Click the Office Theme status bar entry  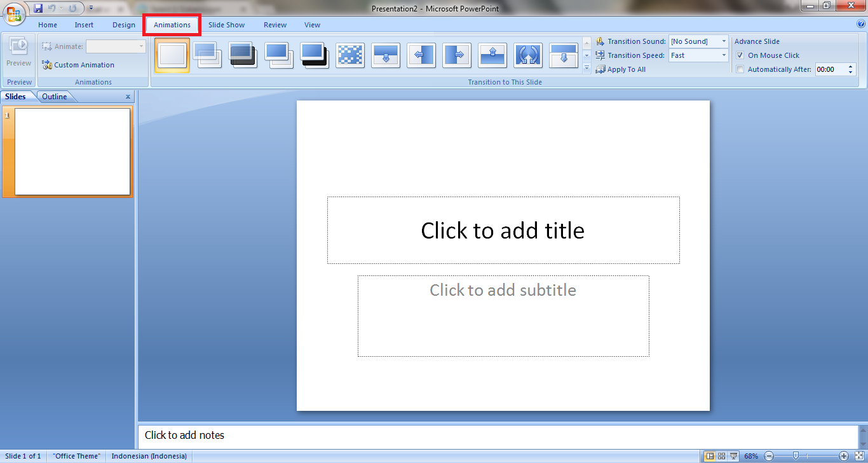tap(76, 456)
